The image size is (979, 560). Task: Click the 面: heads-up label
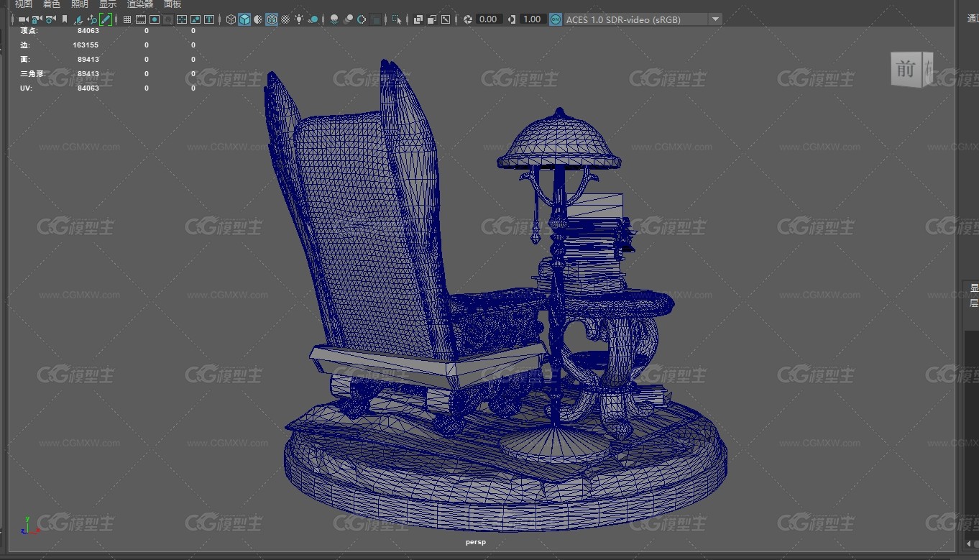click(25, 59)
